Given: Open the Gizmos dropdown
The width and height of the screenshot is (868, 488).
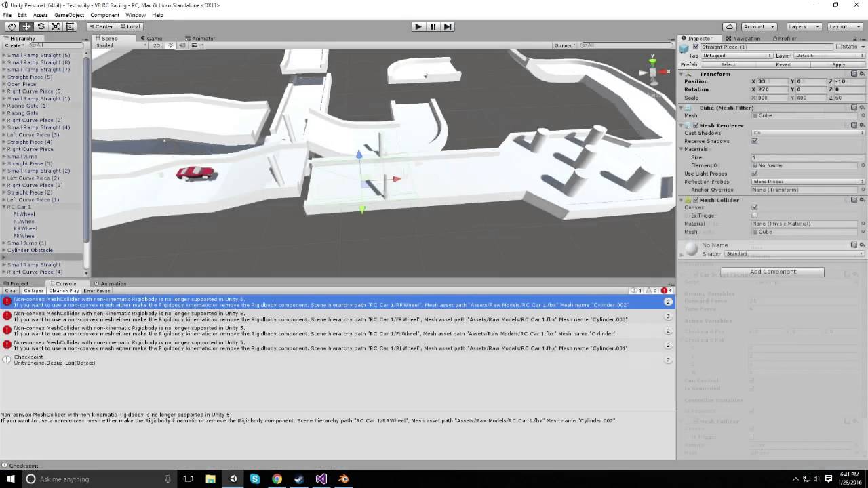Looking at the screenshot, I should pos(565,45).
